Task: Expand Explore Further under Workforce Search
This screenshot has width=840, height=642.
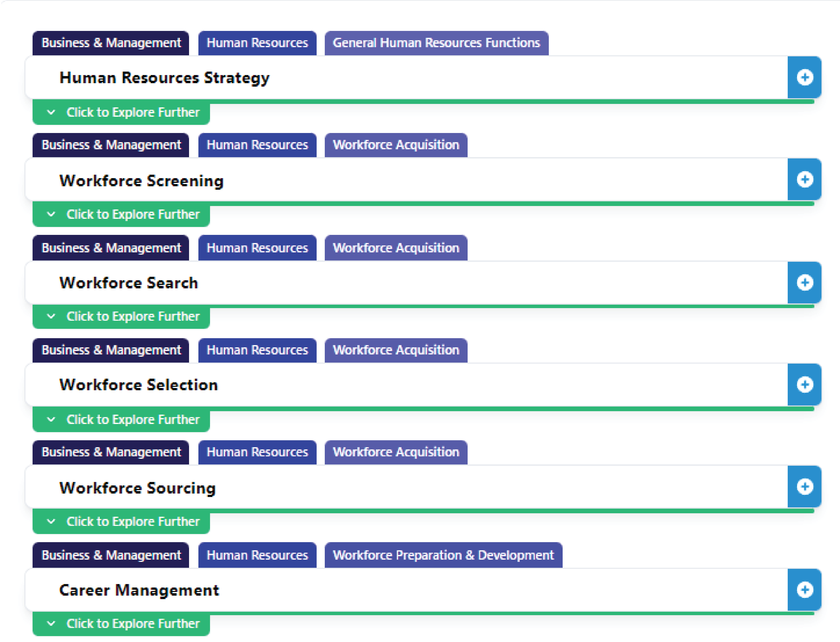Action: (121, 317)
